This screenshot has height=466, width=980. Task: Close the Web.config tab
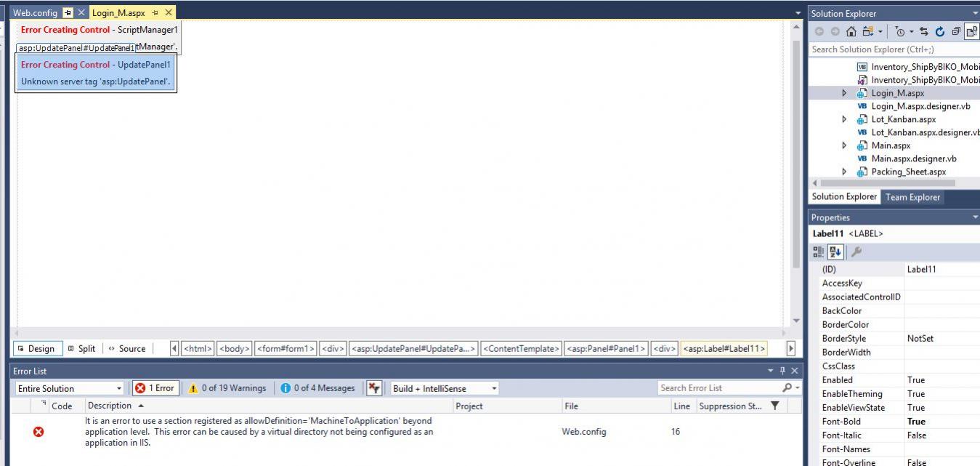pos(81,13)
